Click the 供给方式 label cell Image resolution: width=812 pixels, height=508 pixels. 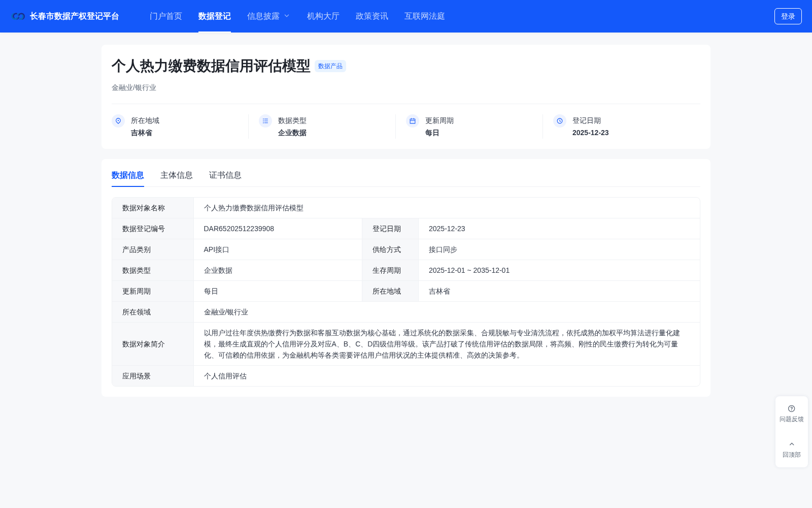[x=390, y=249]
